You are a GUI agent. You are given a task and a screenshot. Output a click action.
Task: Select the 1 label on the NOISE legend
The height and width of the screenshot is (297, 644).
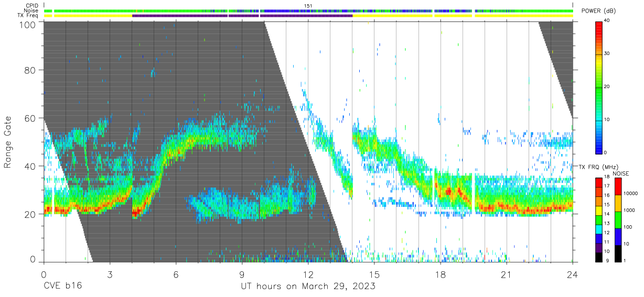[625, 260]
